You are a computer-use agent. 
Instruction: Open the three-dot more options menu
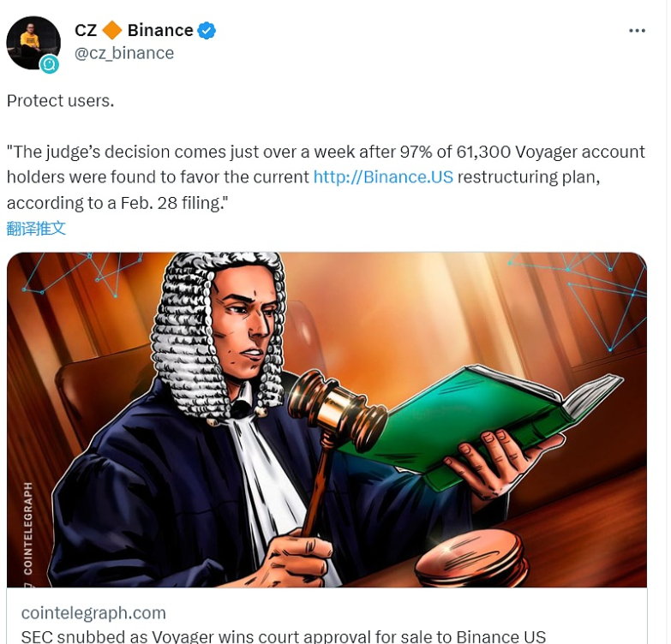(x=637, y=31)
